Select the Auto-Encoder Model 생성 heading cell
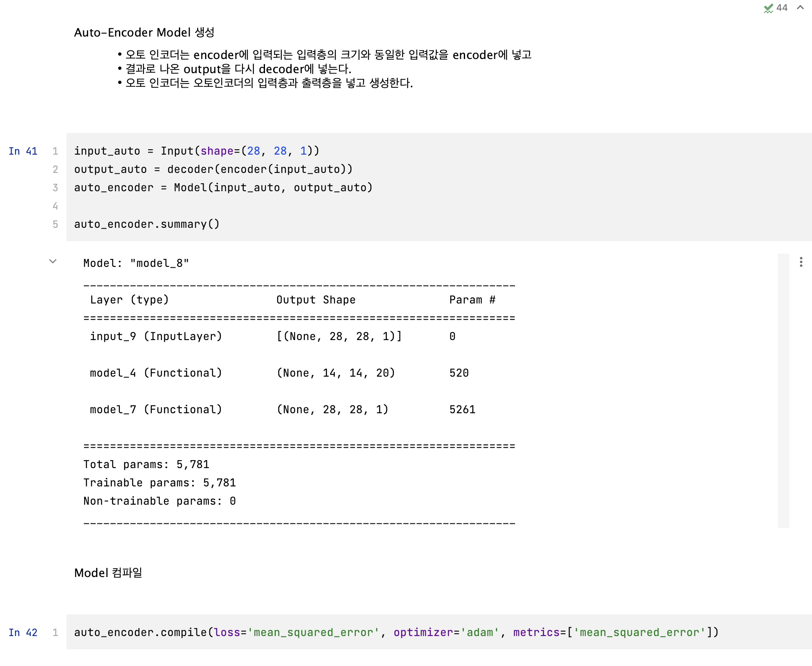Viewport: 812px width, 666px height. 144,32
